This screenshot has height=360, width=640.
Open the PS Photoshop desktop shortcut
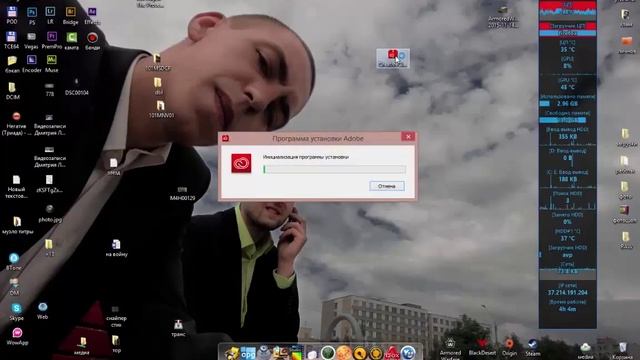tap(32, 16)
